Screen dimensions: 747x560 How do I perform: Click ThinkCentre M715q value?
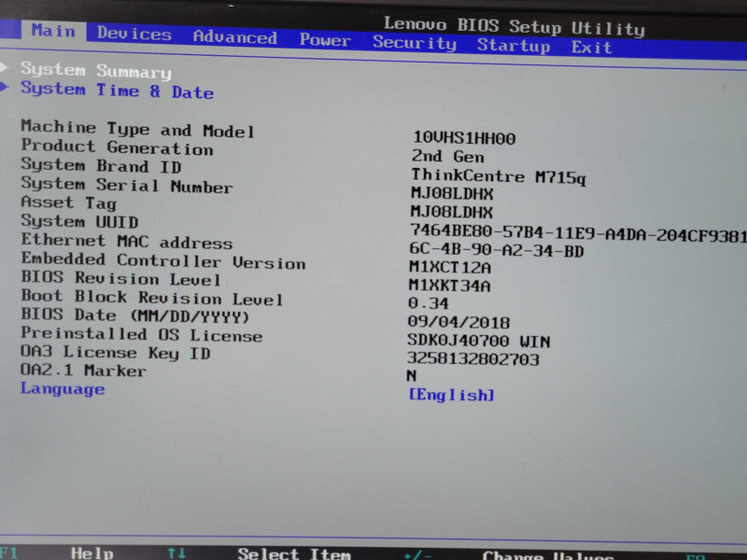(x=499, y=176)
